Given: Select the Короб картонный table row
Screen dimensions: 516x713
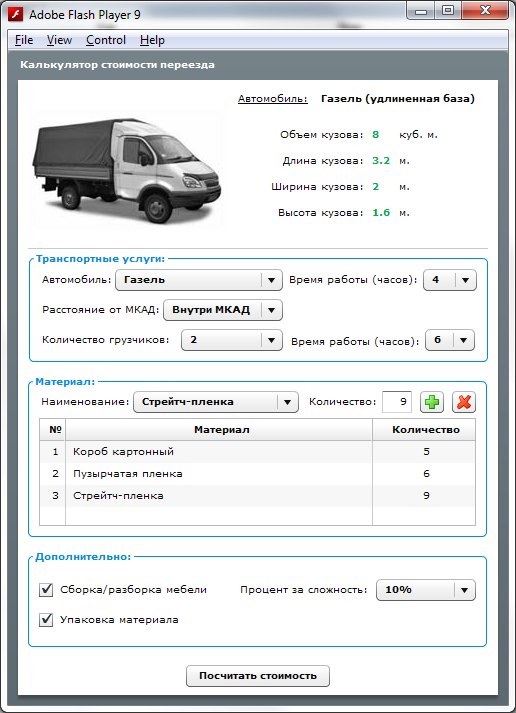Looking at the screenshot, I should point(257,452).
